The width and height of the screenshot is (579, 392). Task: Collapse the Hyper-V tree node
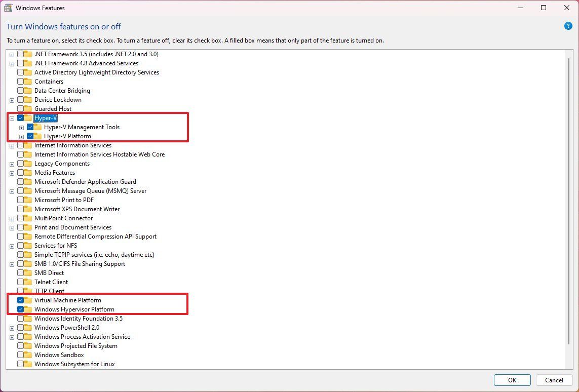point(12,117)
